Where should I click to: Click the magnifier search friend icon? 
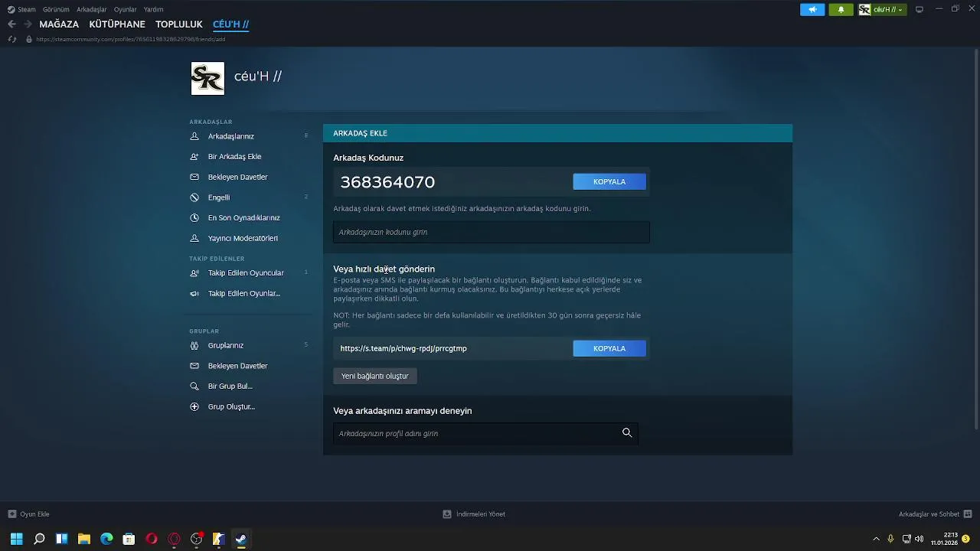click(x=627, y=433)
